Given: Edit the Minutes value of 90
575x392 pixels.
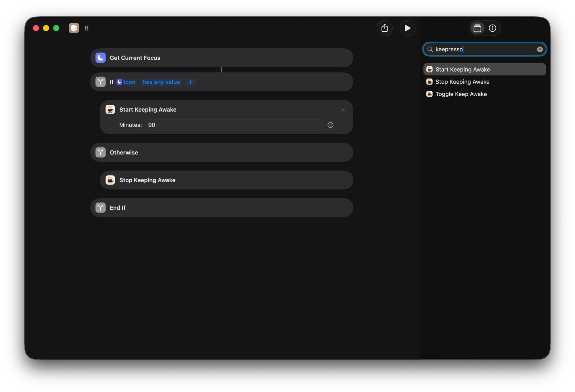Looking at the screenshot, I should point(234,125).
